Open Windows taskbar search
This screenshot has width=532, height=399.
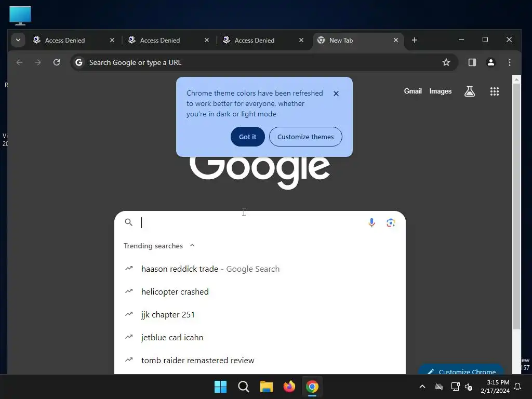click(x=243, y=387)
